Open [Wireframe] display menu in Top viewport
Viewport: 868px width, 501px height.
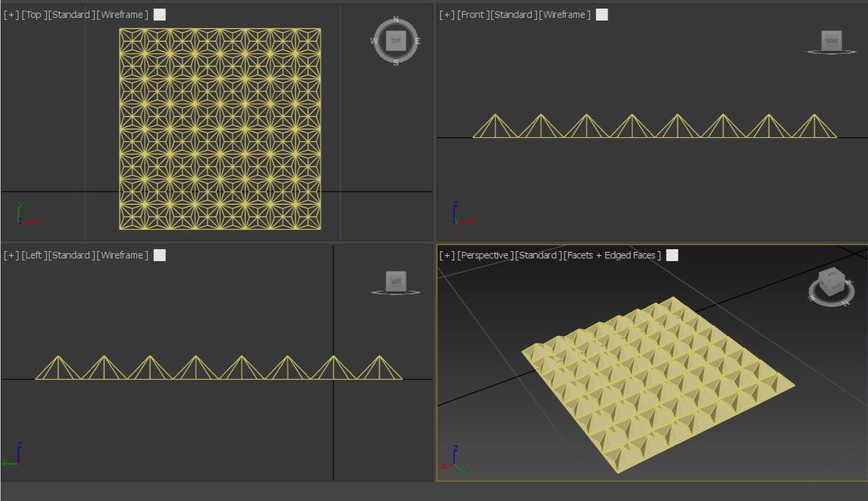[x=123, y=15]
